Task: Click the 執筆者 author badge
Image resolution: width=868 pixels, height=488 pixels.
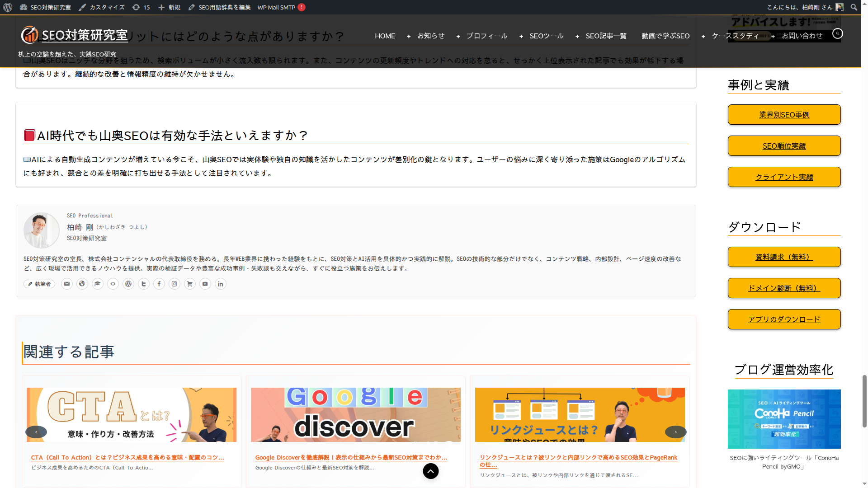Action: (x=39, y=284)
